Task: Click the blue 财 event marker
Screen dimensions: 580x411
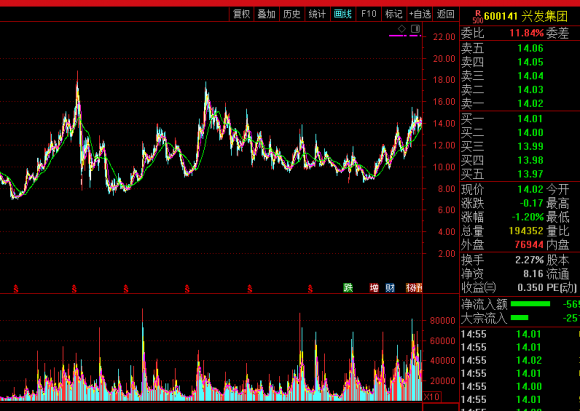Action: tap(390, 287)
